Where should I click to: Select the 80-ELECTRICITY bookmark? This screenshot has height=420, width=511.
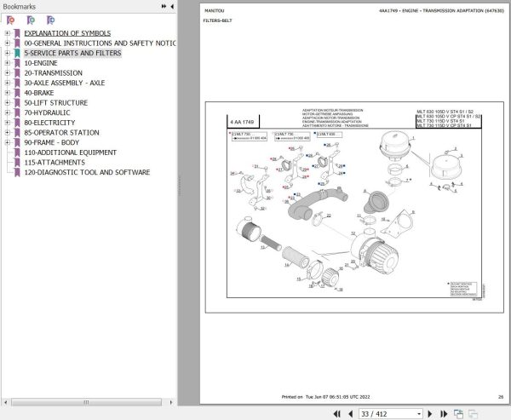[x=49, y=123]
